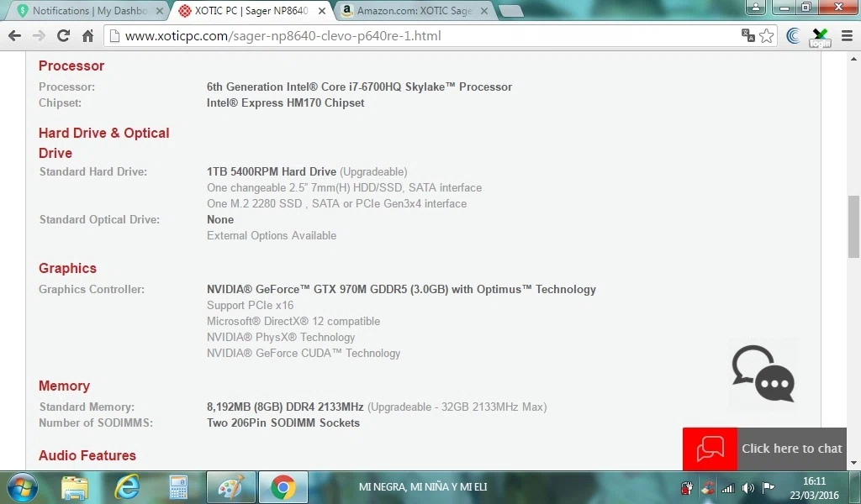Screen dimensions: 861x504
Task: Click 'NVIDIA PhysX Technology' line
Action: (281, 338)
